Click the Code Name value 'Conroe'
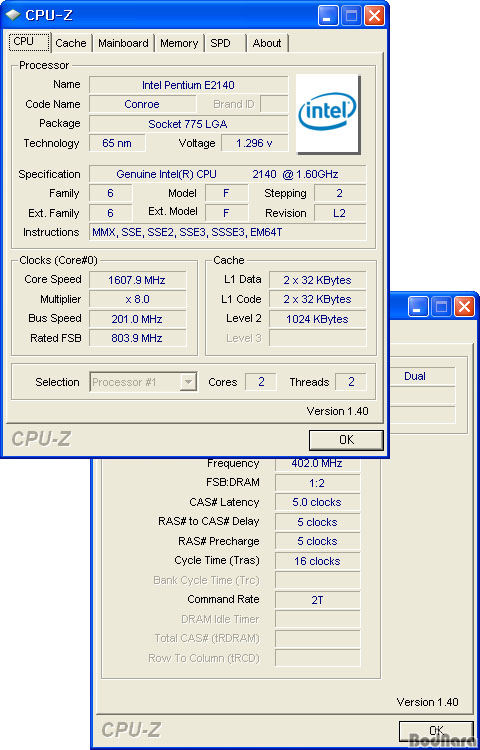 pyautogui.click(x=142, y=104)
